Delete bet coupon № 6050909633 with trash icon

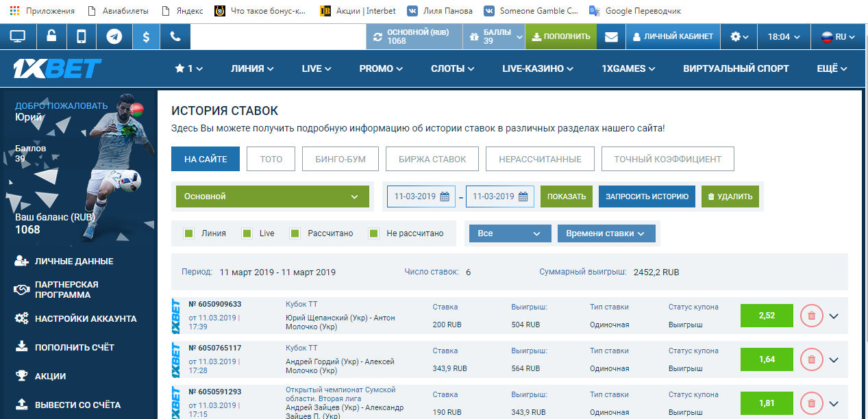811,316
